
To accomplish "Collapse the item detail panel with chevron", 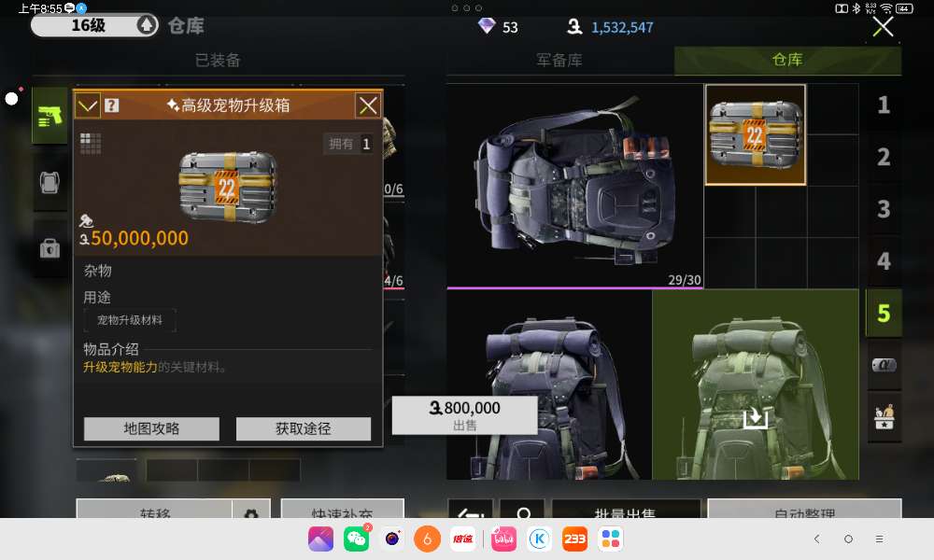I will pos(88,105).
